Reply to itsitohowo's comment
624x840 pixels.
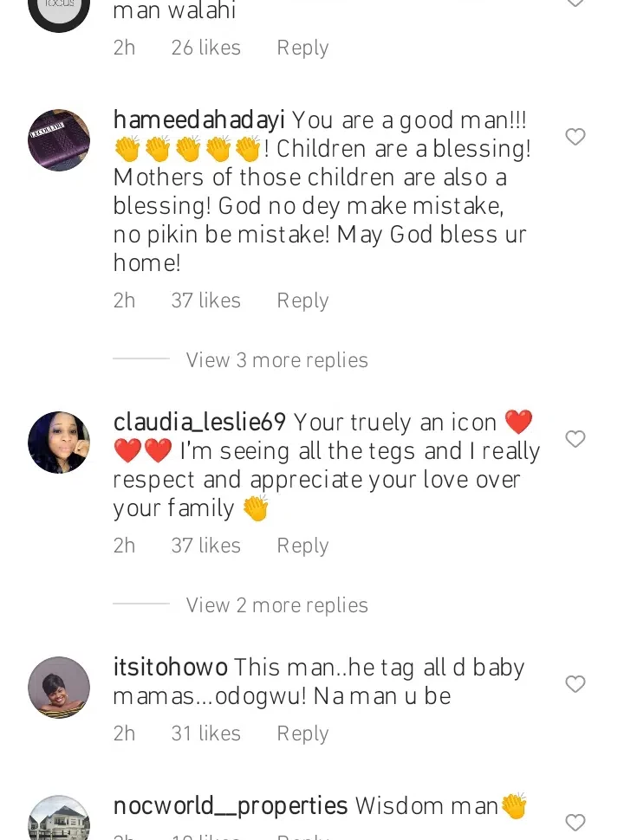(302, 733)
